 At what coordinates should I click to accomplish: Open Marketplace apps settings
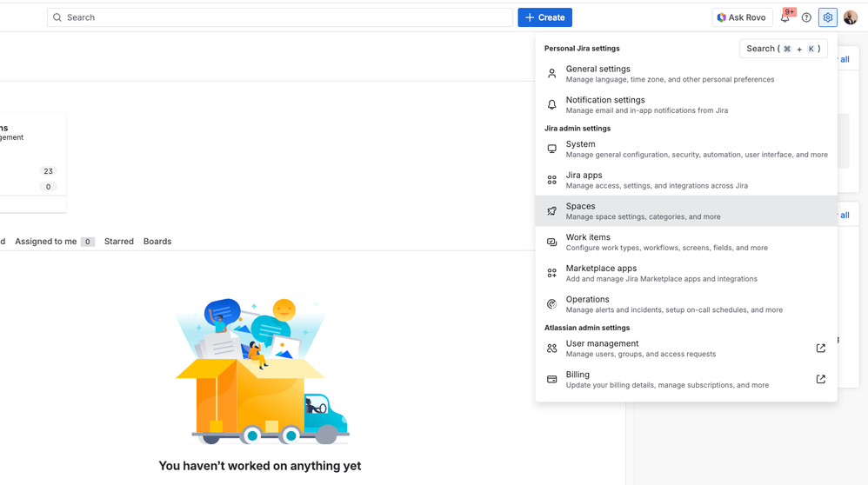pos(686,273)
